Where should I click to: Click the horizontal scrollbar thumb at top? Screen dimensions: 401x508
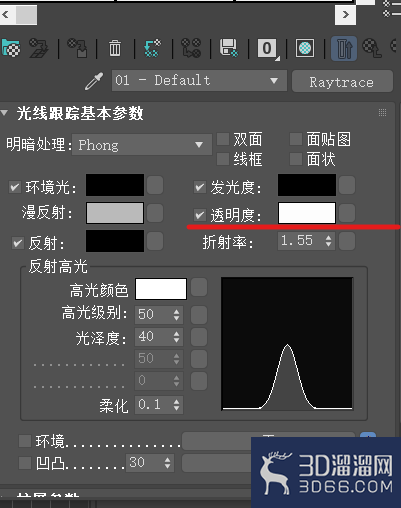pyautogui.click(x=26, y=15)
